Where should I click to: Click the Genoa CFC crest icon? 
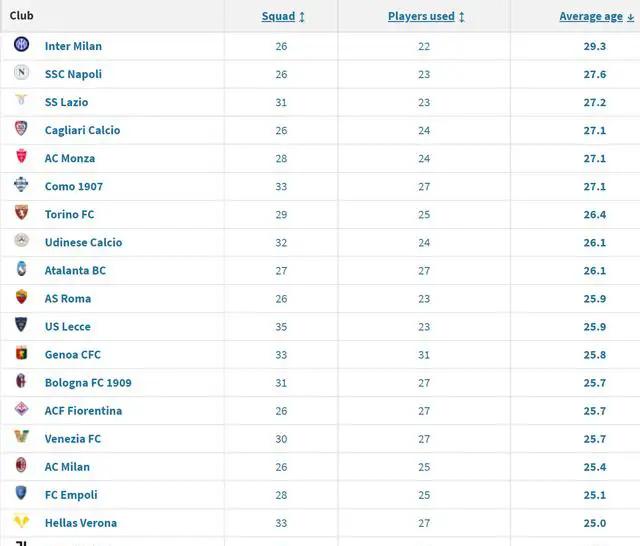pyautogui.click(x=21, y=353)
